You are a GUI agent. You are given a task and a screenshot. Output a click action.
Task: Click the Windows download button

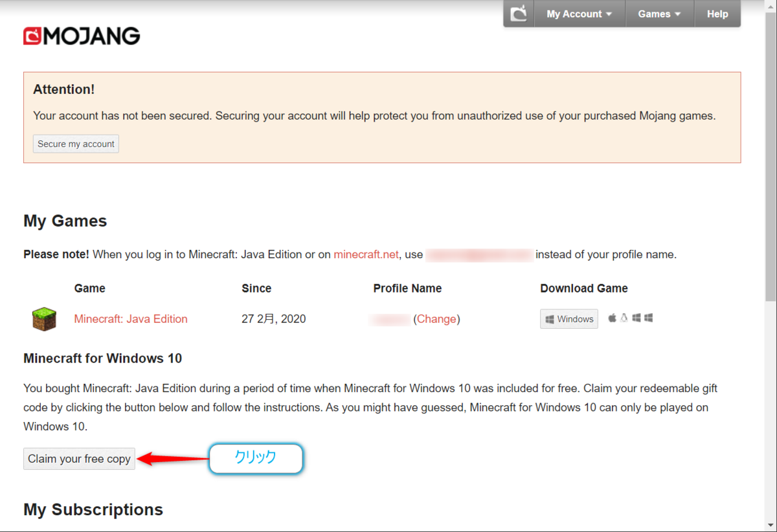(x=569, y=319)
